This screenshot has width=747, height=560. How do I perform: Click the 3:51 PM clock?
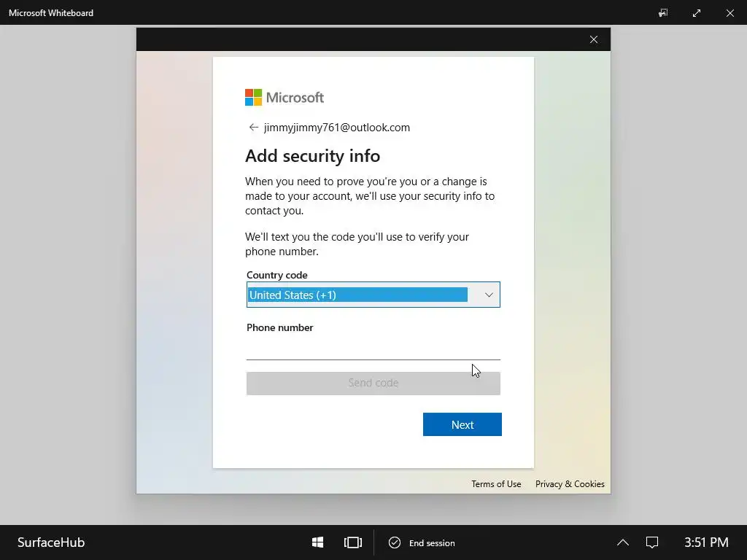tap(706, 542)
